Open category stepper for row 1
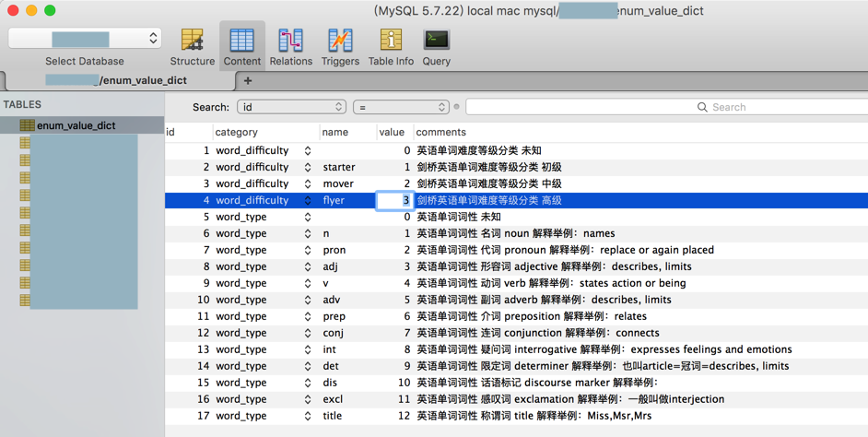The width and height of the screenshot is (868, 437). [308, 150]
